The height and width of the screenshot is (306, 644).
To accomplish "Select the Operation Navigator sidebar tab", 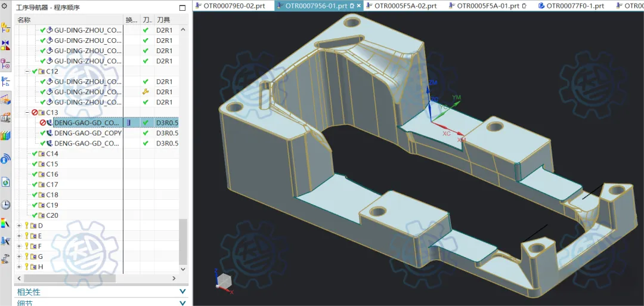I will 5,81.
